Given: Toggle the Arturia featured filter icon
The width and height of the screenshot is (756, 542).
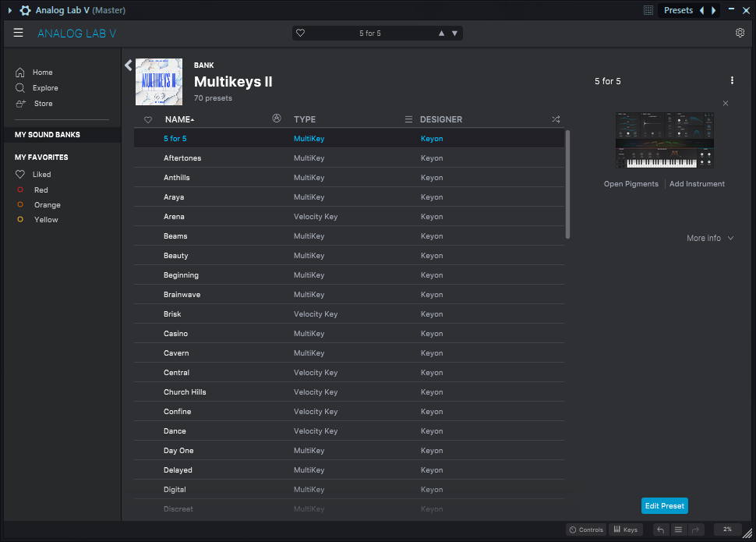Looking at the screenshot, I should click(276, 119).
